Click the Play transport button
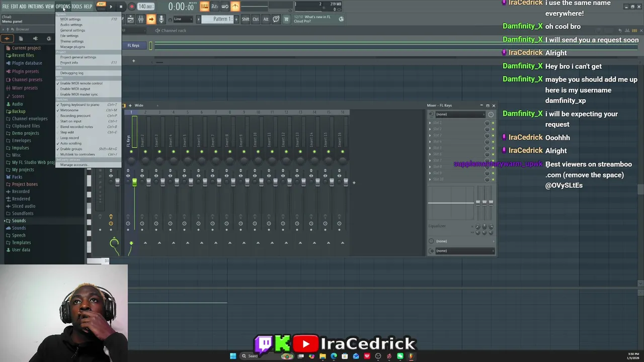The image size is (644, 362). pos(111,7)
